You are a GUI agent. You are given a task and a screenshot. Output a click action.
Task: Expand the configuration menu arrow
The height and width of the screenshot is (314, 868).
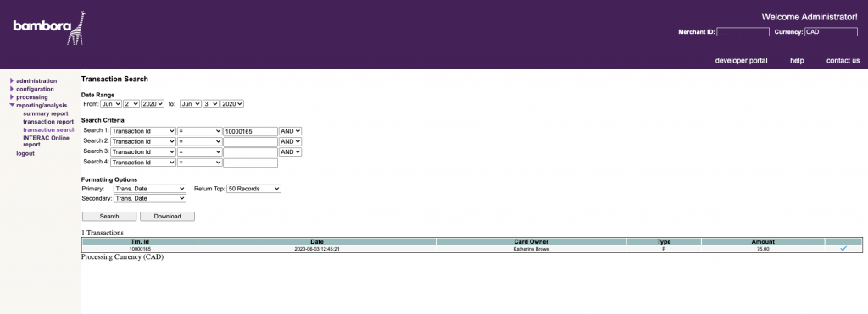(12, 89)
